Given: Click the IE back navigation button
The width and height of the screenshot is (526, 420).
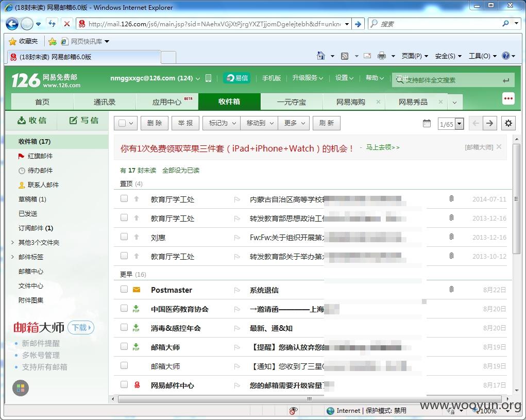Looking at the screenshot, I should [x=12, y=24].
